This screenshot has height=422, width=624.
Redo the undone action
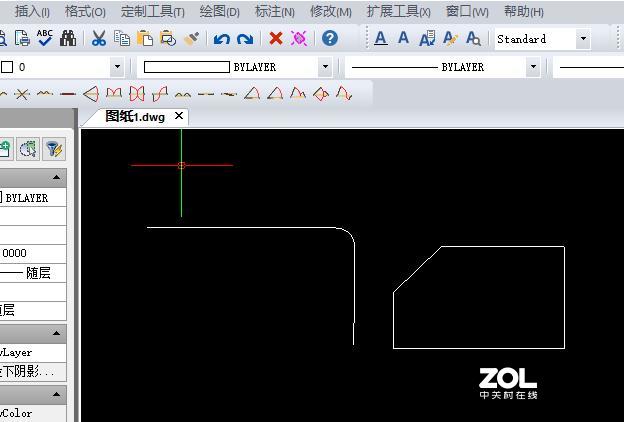[x=245, y=39]
